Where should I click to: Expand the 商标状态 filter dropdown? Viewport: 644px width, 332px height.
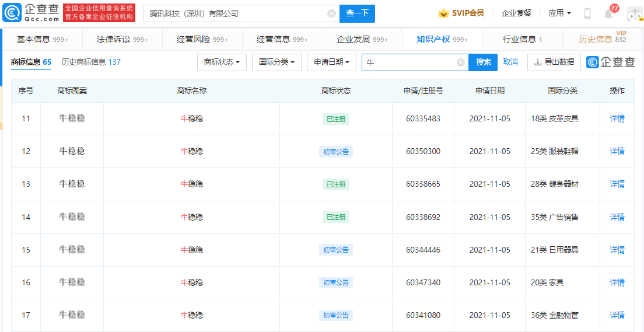tap(222, 62)
